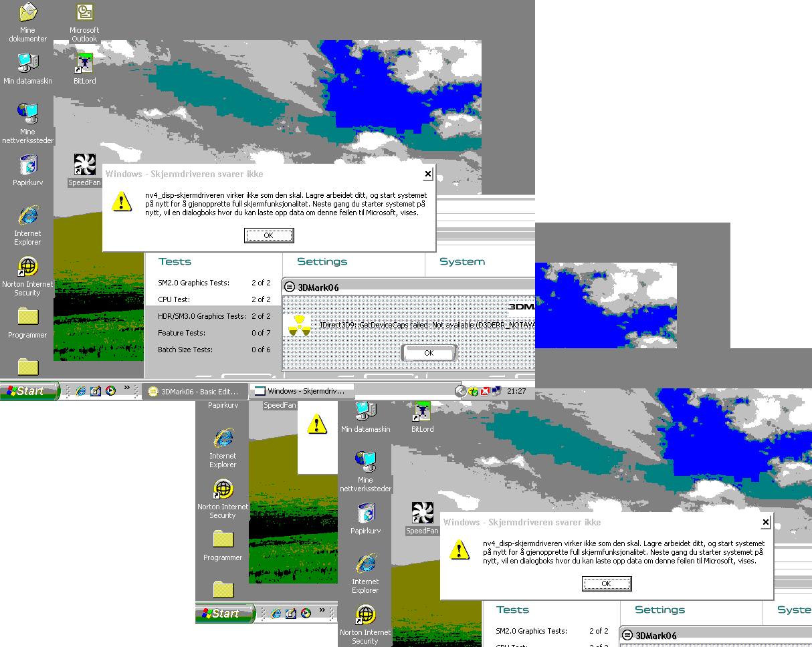Click the Batch Size Tests: 0 of 6 row
The width and height of the screenshot is (812, 647).
click(x=214, y=350)
